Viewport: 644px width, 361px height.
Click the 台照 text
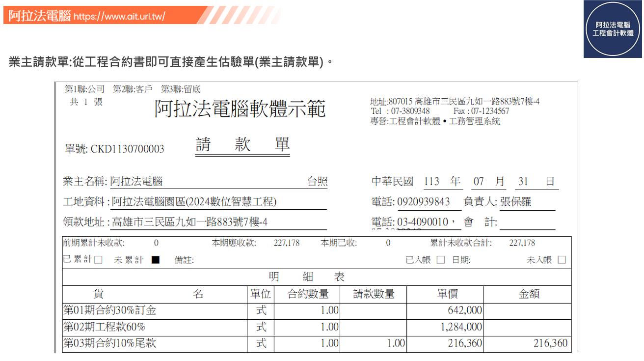317,181
